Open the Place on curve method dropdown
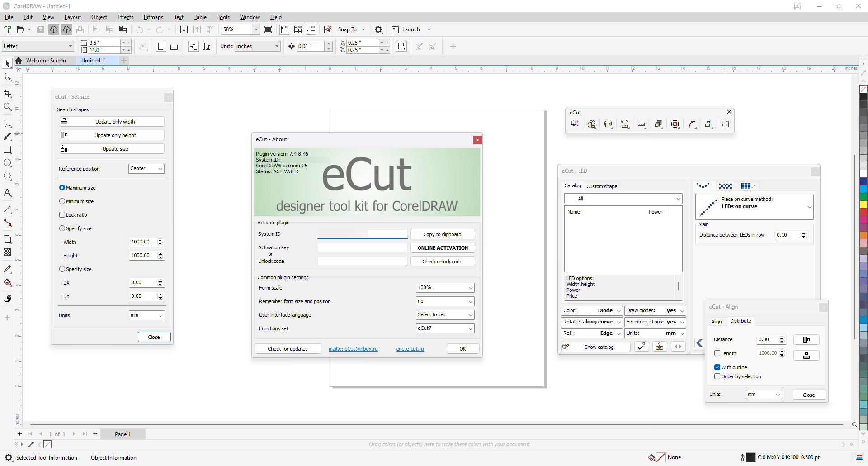Viewport: 868px width, 466px height. pyautogui.click(x=754, y=206)
